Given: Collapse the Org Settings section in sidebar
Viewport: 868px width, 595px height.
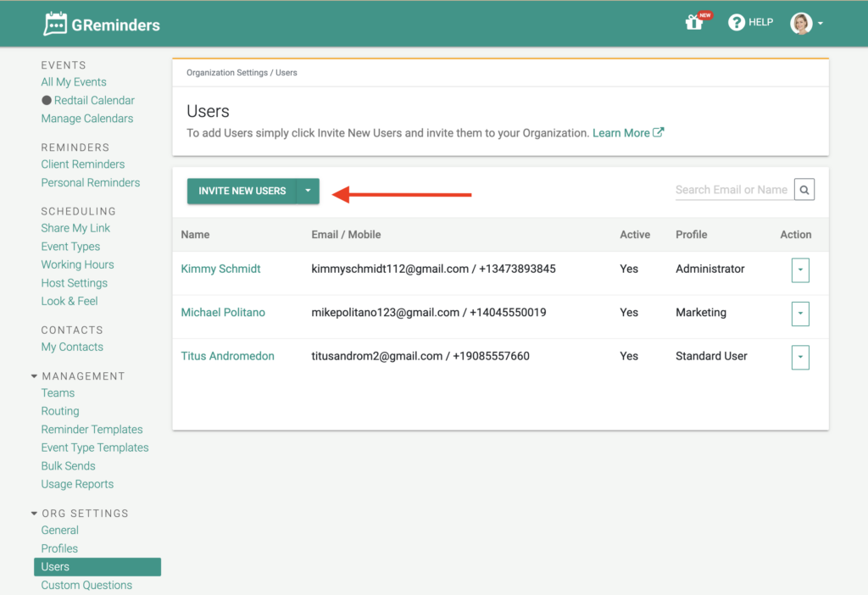Looking at the screenshot, I should pos(34,514).
